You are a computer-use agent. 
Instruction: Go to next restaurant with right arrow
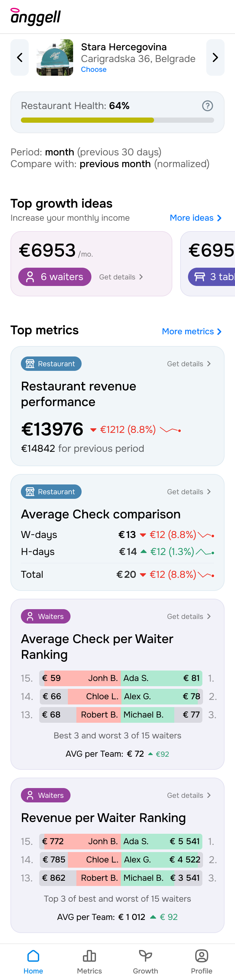215,57
